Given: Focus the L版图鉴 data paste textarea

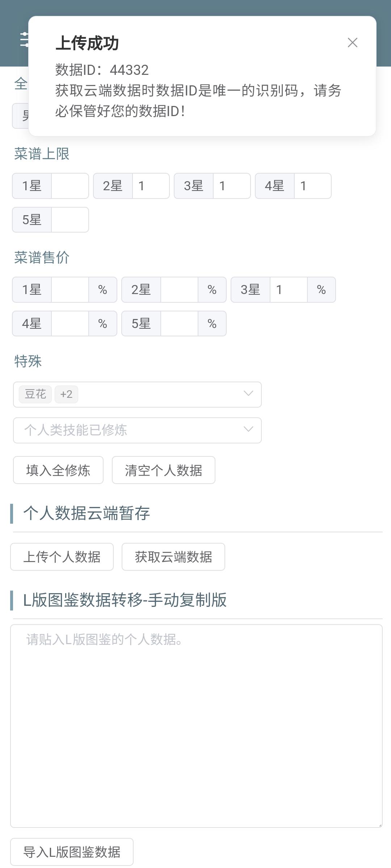Looking at the screenshot, I should (196, 726).
